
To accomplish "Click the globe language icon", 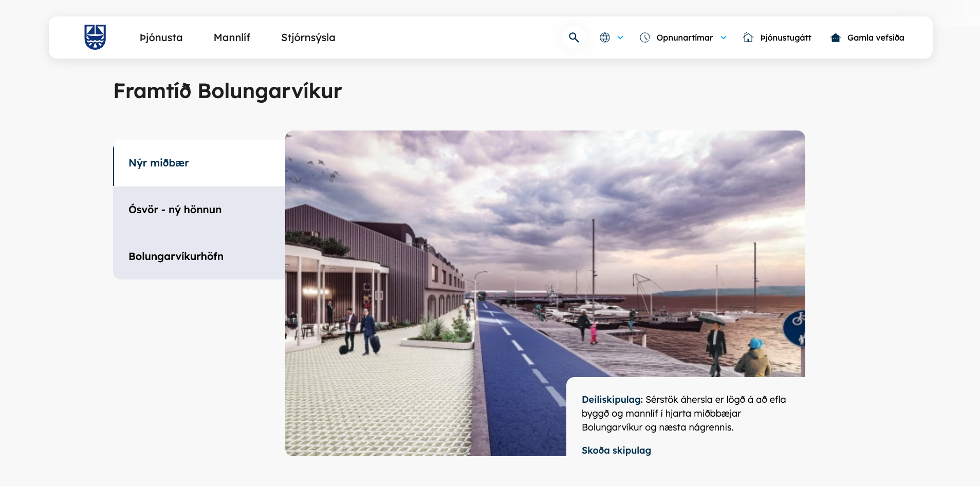I will tap(605, 38).
